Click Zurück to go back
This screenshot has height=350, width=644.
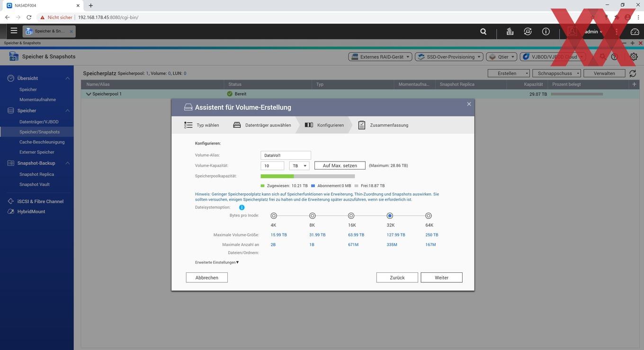[397, 278]
